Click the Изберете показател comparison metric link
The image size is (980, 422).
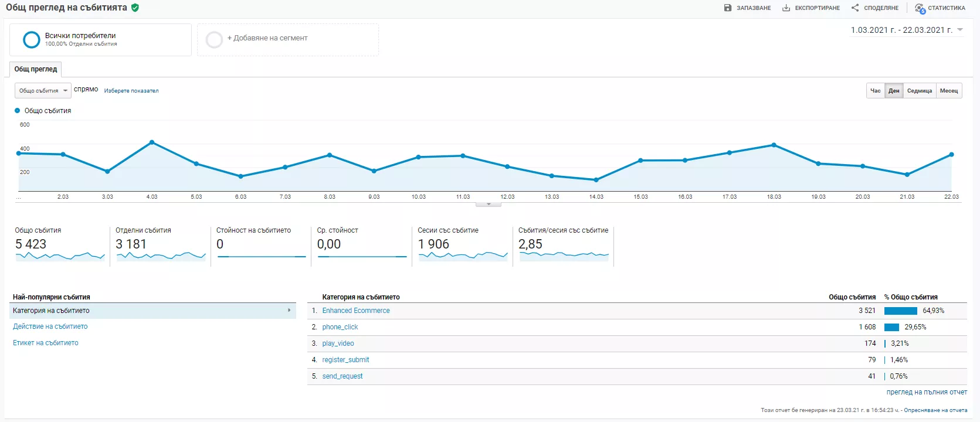point(131,91)
